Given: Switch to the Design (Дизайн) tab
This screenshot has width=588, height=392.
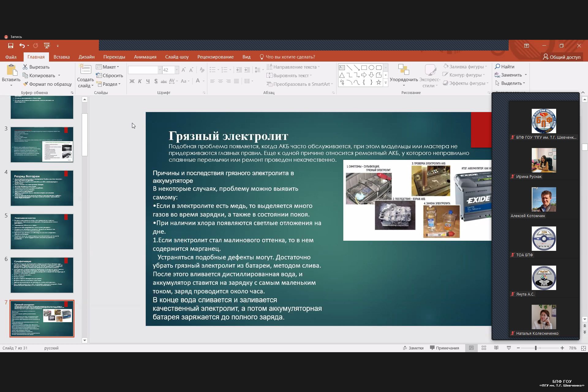Looking at the screenshot, I should coord(86,57).
